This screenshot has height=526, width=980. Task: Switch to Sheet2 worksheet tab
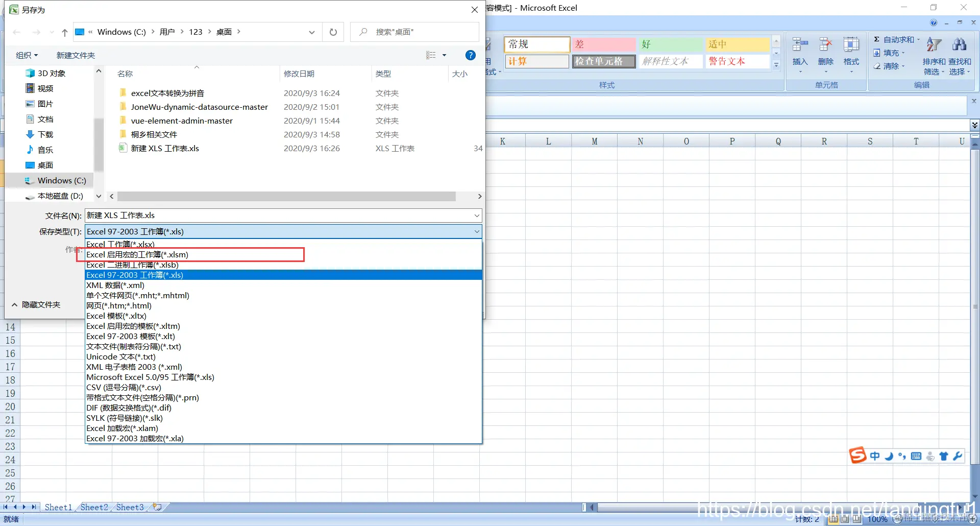[94, 507]
